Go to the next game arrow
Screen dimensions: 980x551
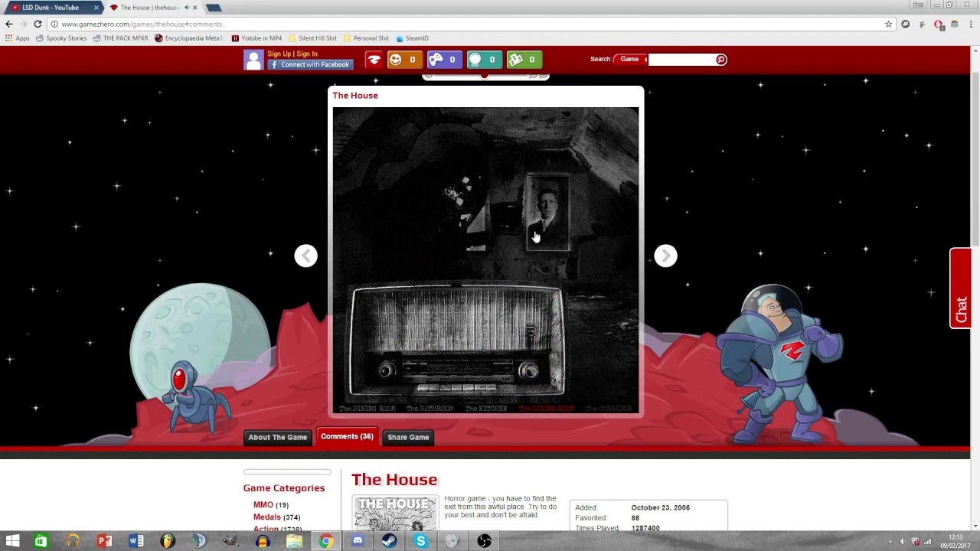click(x=665, y=256)
